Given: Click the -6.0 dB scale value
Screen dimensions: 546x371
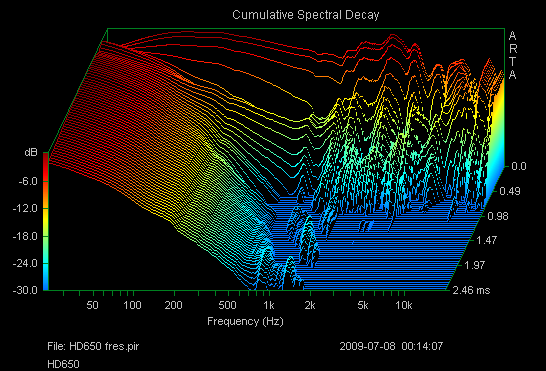Looking at the screenshot, I should tap(28, 181).
